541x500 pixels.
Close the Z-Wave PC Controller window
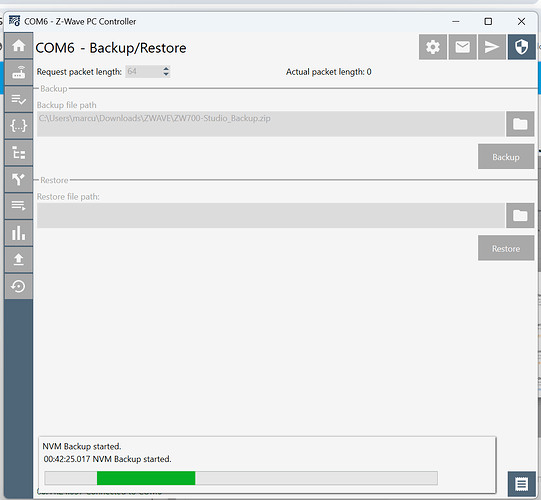(521, 21)
